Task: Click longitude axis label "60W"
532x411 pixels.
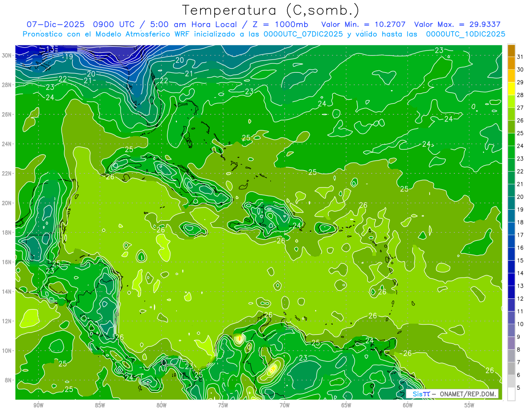Action: 408,405
